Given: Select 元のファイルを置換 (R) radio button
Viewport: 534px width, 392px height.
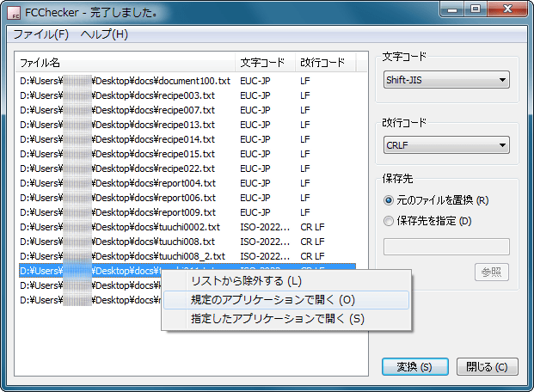Looking at the screenshot, I should [x=390, y=200].
